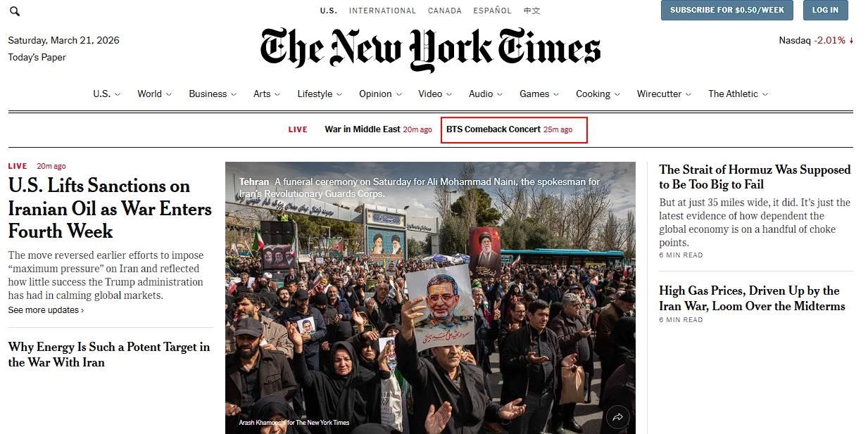The width and height of the screenshot is (868, 434).
Task: Select the Español edition
Action: 493,11
